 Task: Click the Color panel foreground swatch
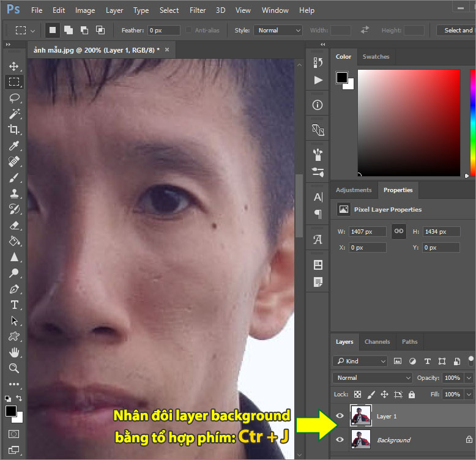tap(342, 78)
